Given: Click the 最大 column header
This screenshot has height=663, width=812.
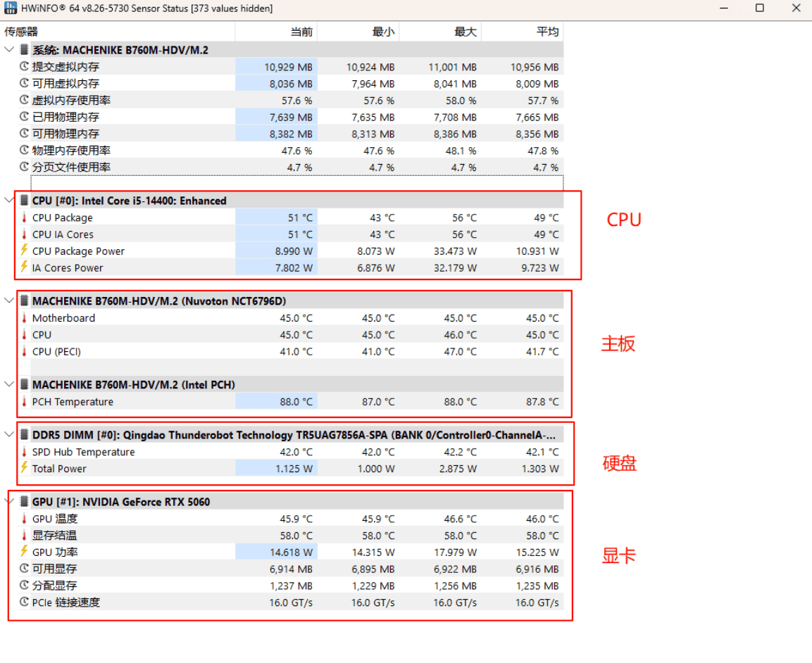Looking at the screenshot, I should 441,32.
